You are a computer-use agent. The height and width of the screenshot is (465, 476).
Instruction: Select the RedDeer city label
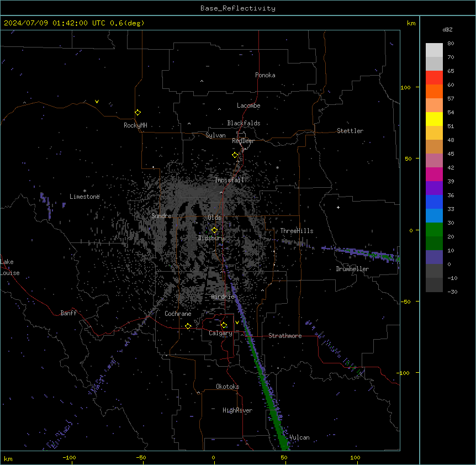tap(243, 141)
